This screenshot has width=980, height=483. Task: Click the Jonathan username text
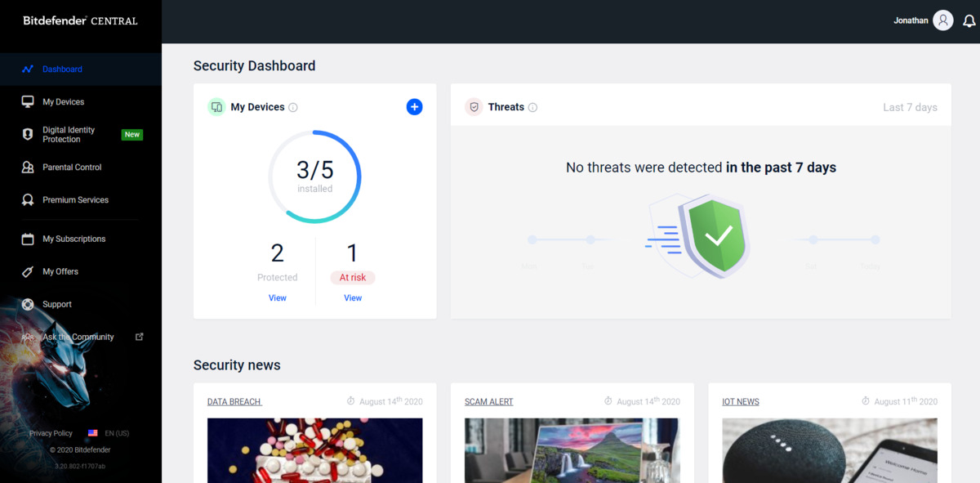point(911,21)
